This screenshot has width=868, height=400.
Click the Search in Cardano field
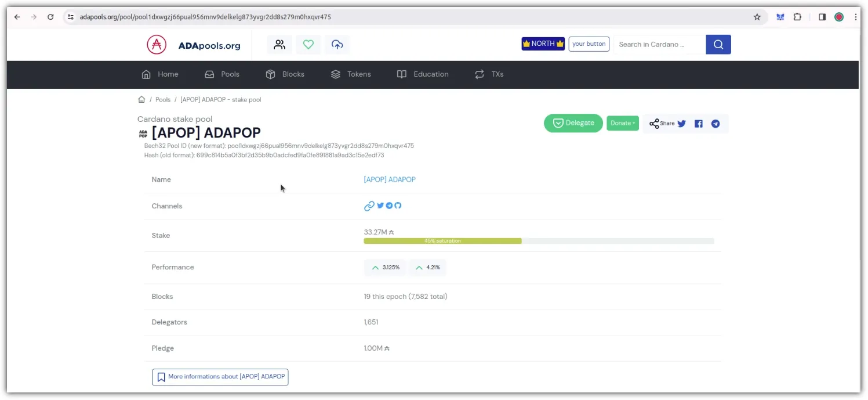[x=660, y=45]
